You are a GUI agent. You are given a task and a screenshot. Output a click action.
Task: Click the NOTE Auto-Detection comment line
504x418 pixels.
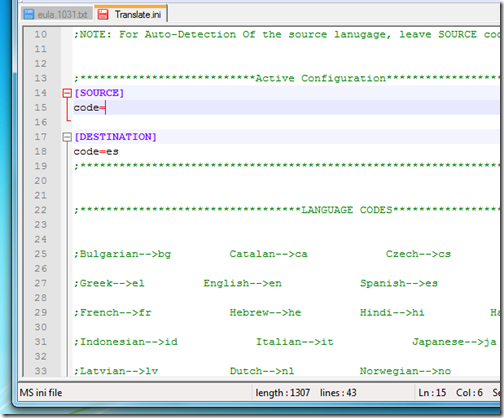point(286,34)
